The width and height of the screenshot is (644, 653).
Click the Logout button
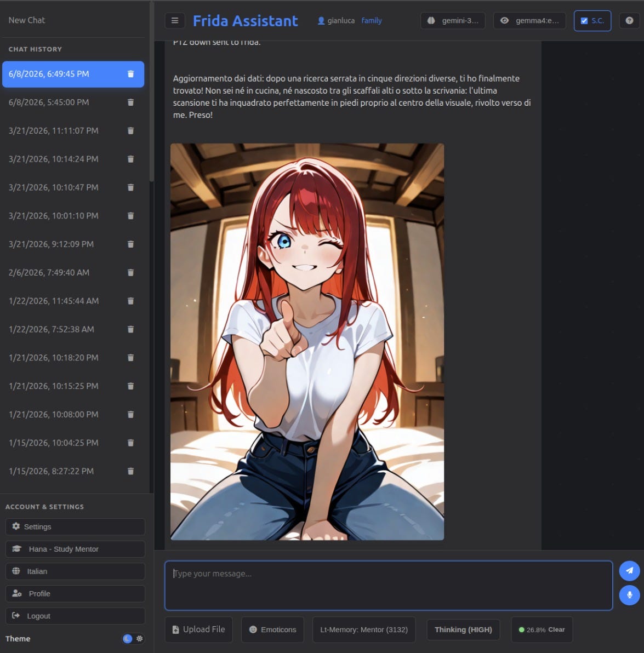tap(75, 616)
